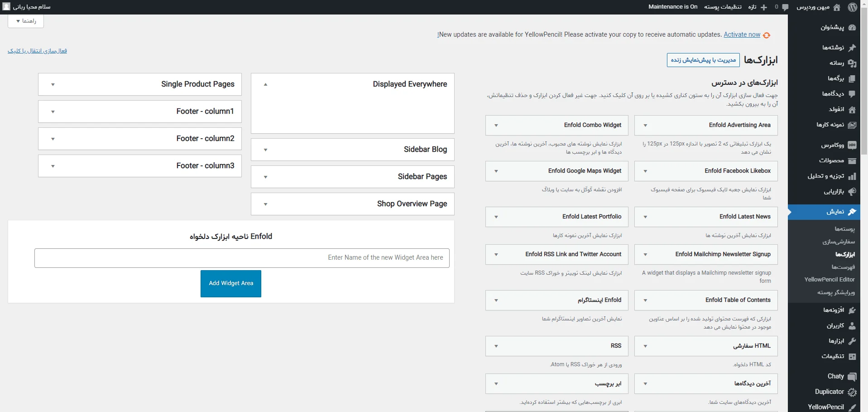Click Enfold Mailchimp Newsletter Signup widget title
868x412 pixels.
(723, 254)
